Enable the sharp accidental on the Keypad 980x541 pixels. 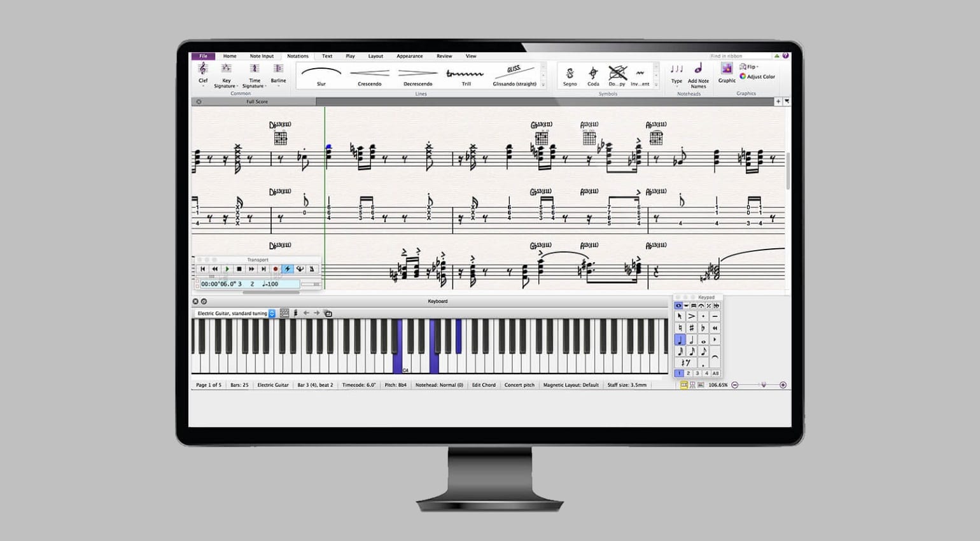692,328
